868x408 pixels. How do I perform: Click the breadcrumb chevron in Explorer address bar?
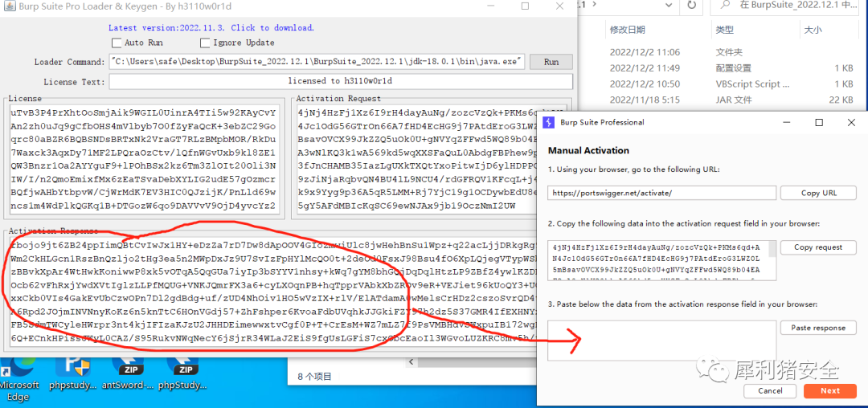(595, 5)
